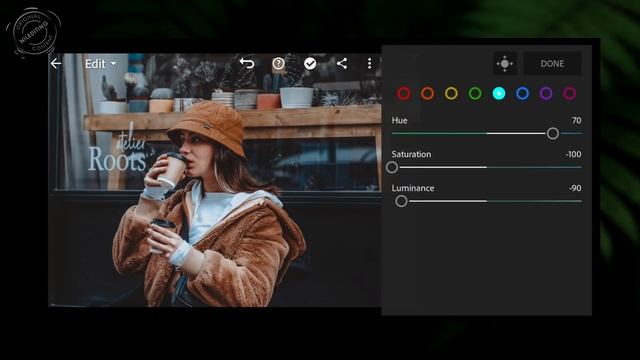
Task: Share the photo via share icon
Action: point(342,63)
